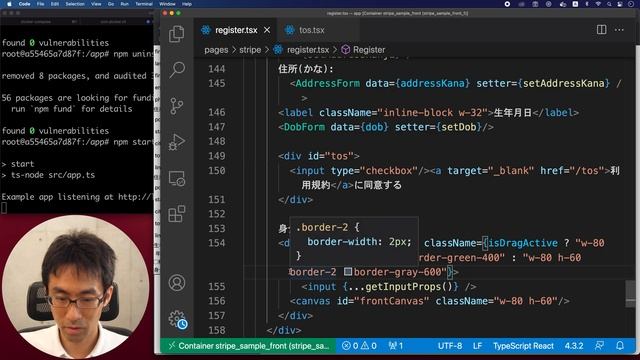Click the feedback icon in status bar
The image size is (640, 360).
pos(599,346)
